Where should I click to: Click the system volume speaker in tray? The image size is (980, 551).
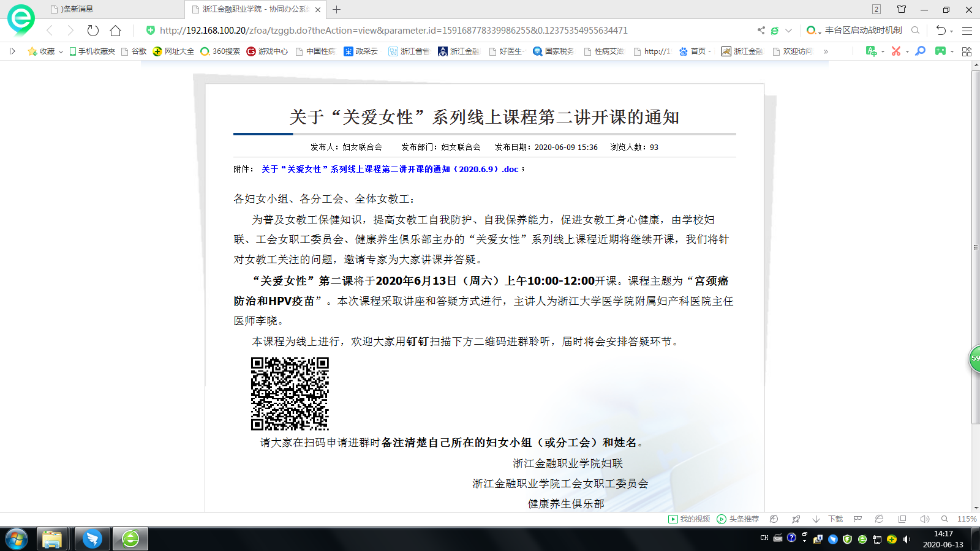(x=907, y=539)
